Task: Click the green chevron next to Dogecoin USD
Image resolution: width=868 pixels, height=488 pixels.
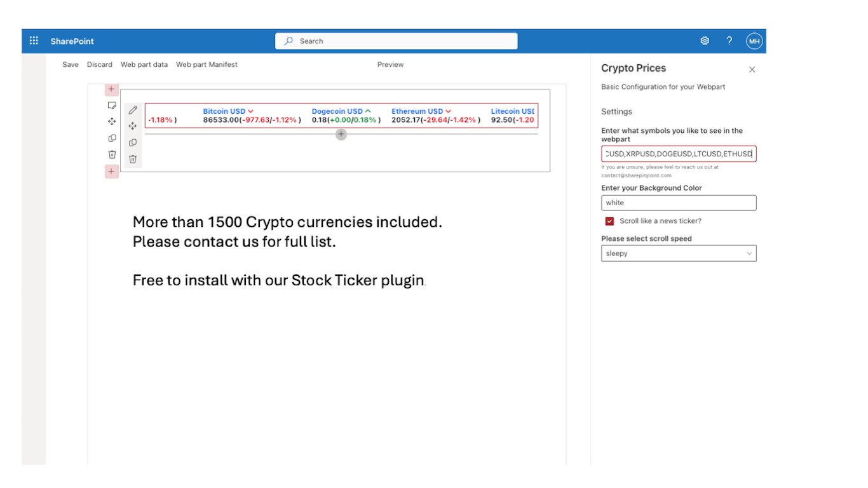Action: (x=368, y=111)
